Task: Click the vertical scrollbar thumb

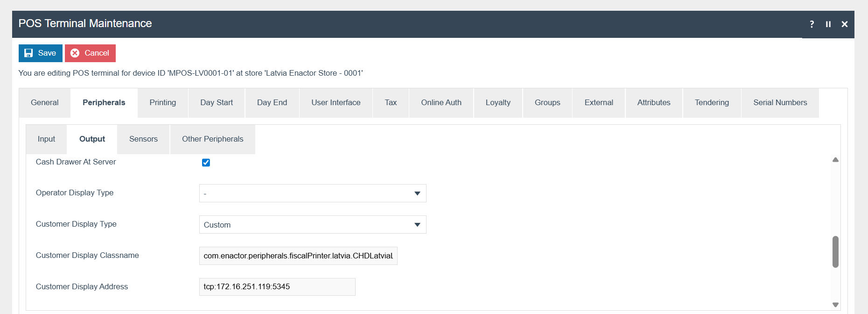Action: 835,251
